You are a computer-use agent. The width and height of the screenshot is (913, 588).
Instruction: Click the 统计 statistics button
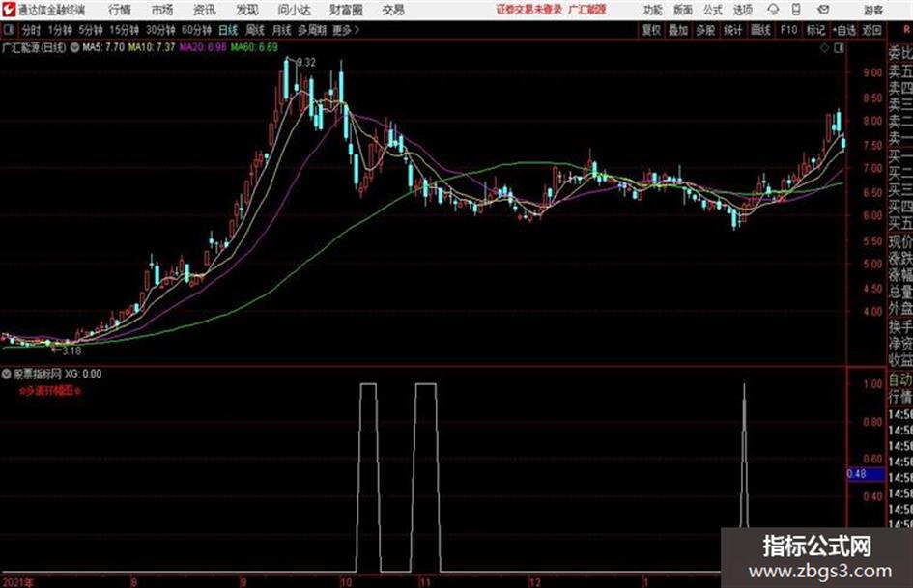(732, 30)
